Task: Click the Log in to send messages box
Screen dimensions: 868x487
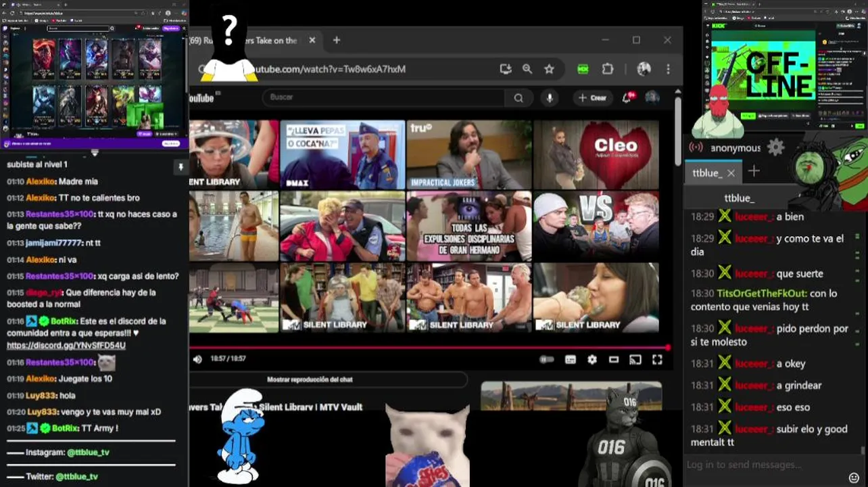Action: point(765,465)
